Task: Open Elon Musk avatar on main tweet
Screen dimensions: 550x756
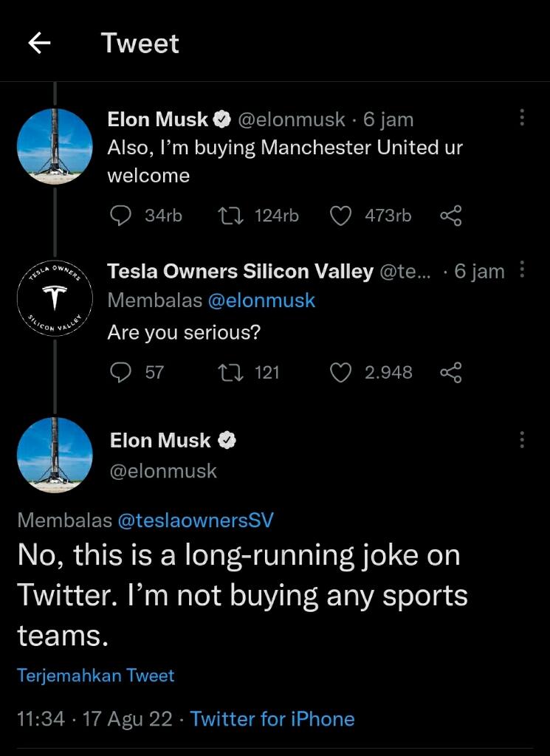Action: [55, 455]
